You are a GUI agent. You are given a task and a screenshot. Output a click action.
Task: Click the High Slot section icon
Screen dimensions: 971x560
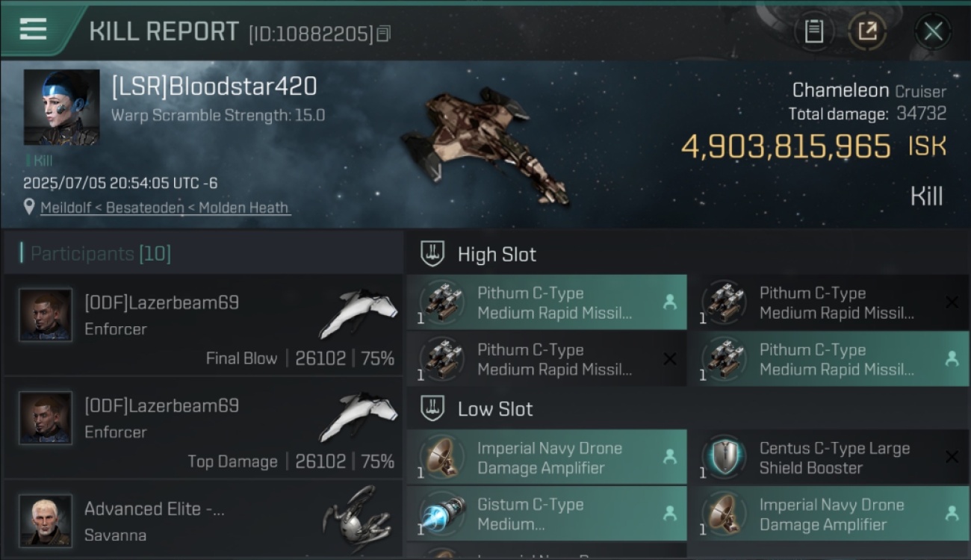point(433,254)
